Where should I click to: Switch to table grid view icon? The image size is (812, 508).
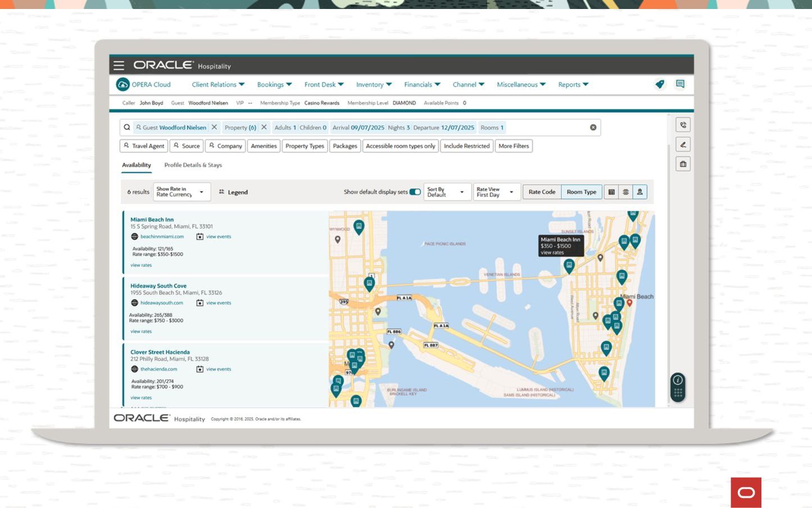(x=611, y=192)
